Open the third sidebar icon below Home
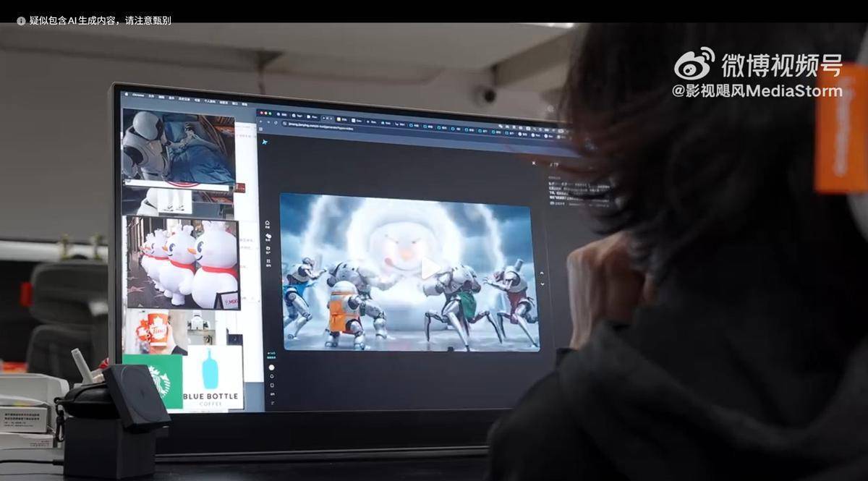The image size is (868, 481). coord(268,250)
